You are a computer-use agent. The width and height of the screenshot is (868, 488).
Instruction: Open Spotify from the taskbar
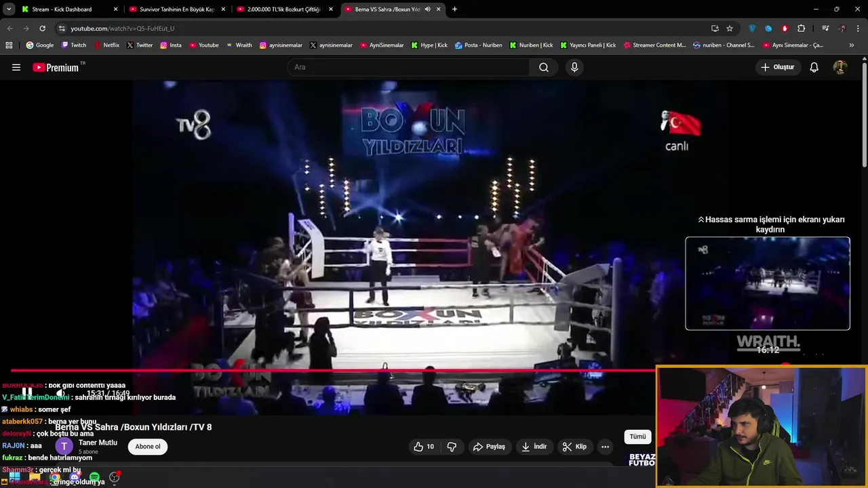tap(94, 477)
